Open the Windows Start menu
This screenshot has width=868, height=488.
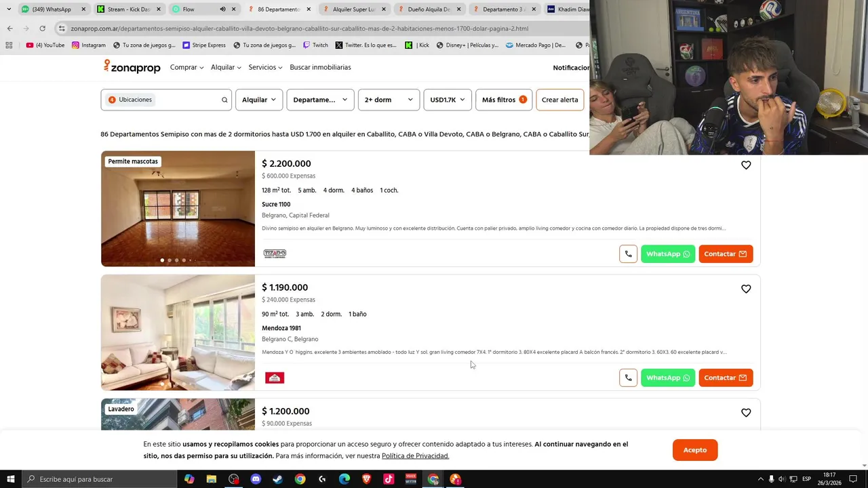[11, 479]
